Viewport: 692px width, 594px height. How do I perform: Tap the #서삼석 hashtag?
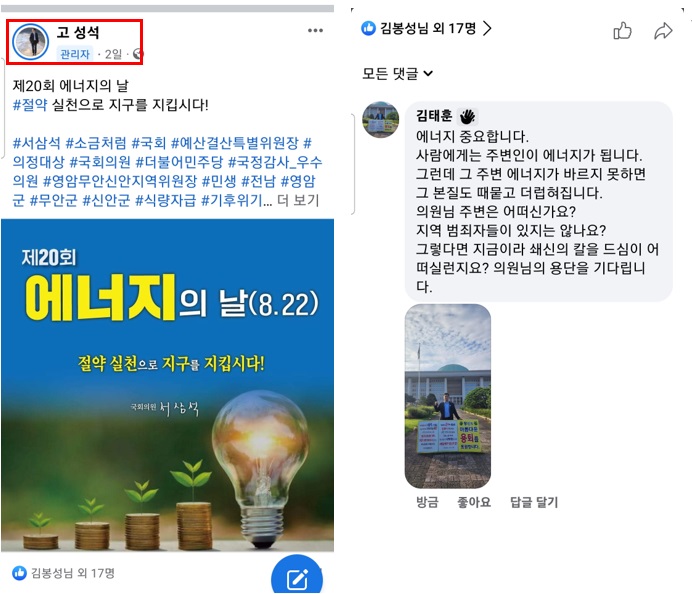click(x=36, y=143)
